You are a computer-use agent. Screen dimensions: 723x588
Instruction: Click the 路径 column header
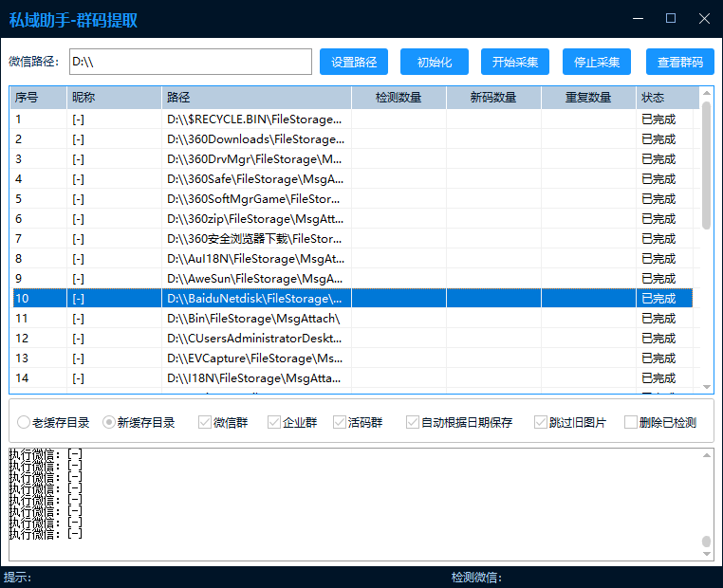pyautogui.click(x=256, y=98)
